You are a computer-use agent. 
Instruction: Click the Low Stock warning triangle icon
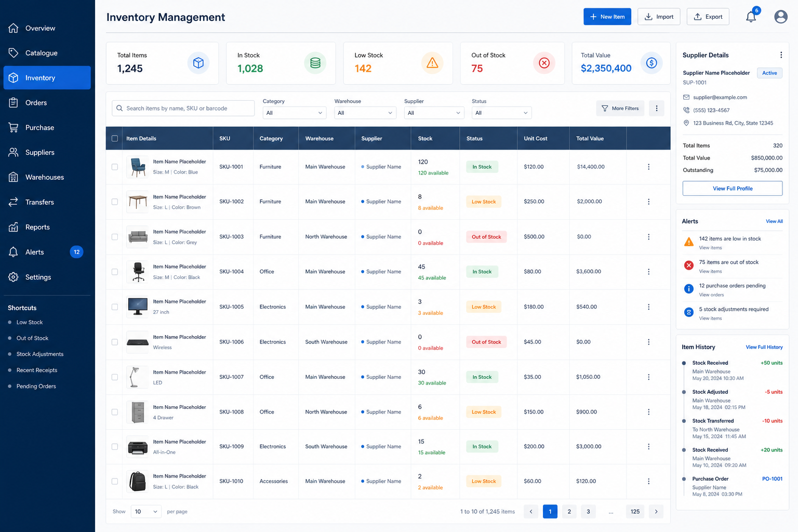432,63
